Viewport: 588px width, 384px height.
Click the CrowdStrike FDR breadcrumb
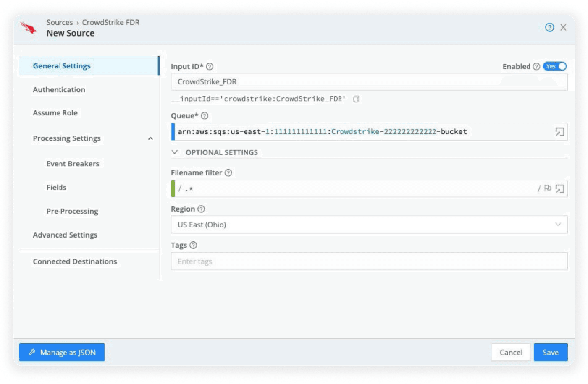tap(111, 22)
